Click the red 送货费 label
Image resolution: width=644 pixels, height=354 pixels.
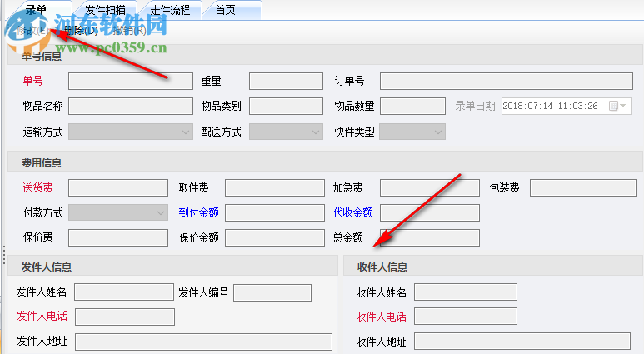(37, 187)
